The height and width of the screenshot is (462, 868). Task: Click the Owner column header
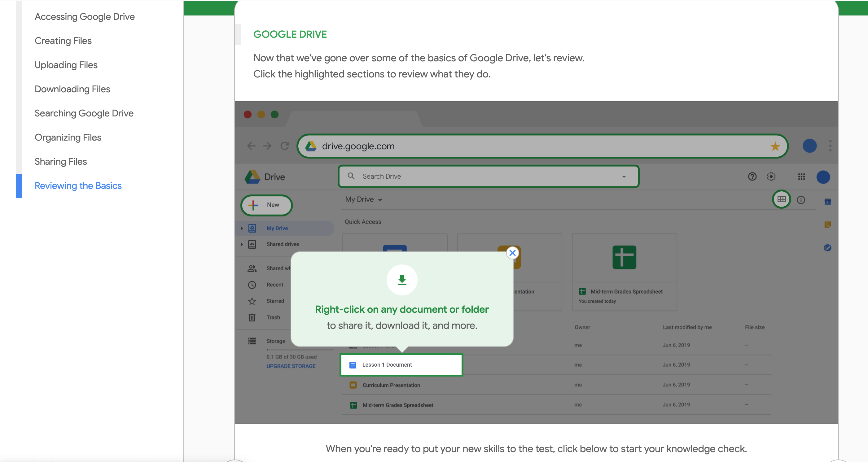point(582,327)
